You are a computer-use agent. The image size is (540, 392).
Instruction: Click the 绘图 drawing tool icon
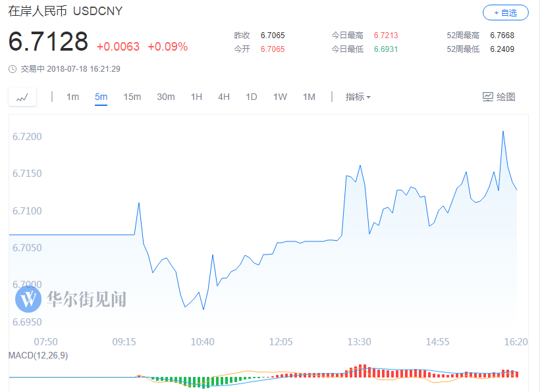pyautogui.click(x=488, y=97)
